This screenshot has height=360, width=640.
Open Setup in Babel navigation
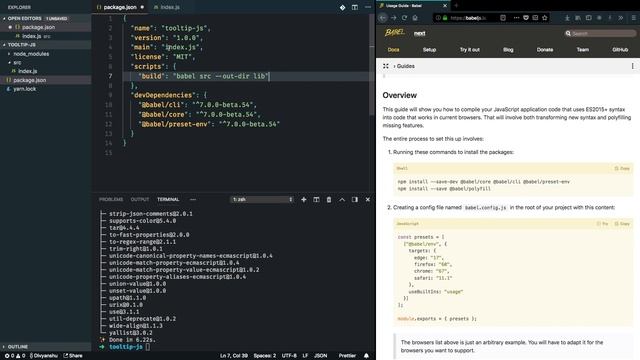(429, 50)
